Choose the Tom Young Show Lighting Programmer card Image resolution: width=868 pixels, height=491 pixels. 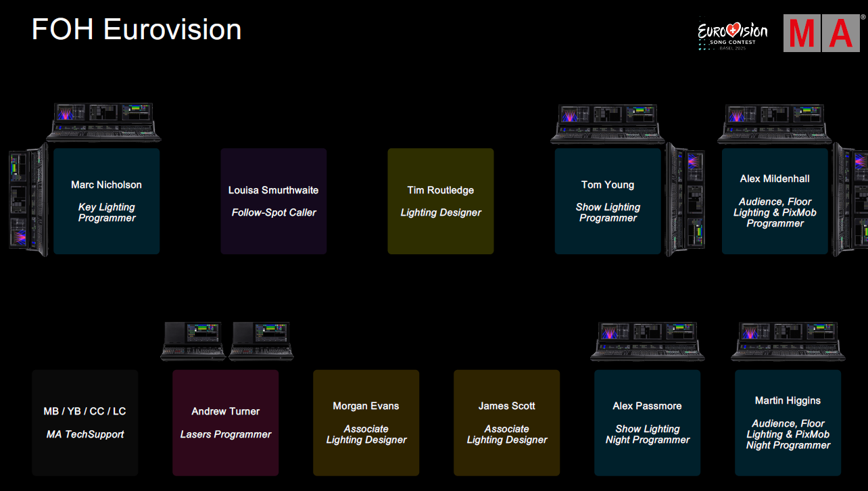pyautogui.click(x=608, y=202)
